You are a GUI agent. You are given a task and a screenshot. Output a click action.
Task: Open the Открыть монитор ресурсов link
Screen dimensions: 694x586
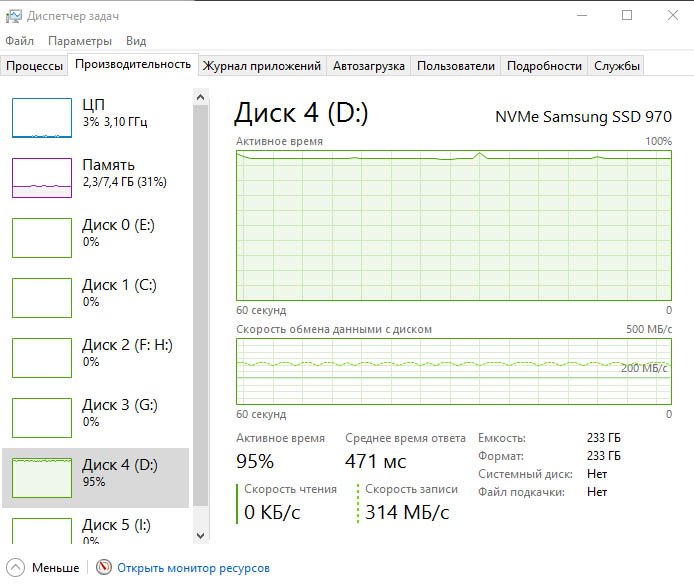(x=193, y=568)
